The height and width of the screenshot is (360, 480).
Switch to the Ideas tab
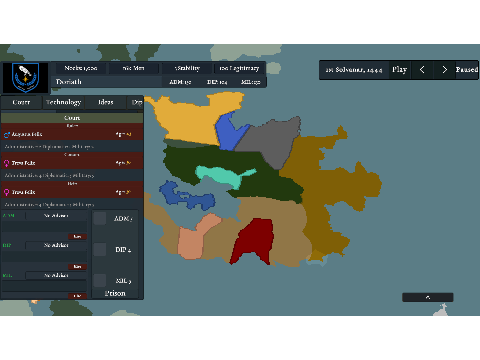[106, 102]
